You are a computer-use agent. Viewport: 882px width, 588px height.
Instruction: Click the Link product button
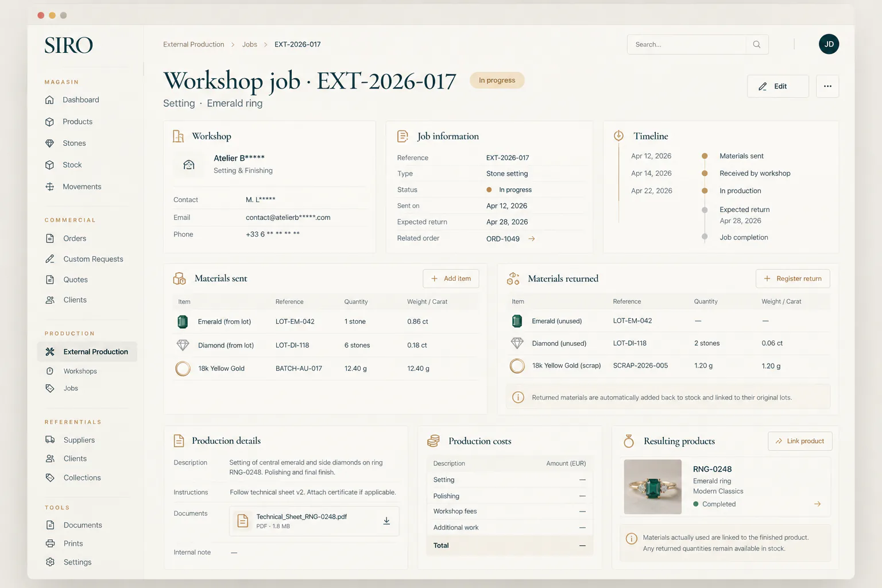tap(800, 441)
